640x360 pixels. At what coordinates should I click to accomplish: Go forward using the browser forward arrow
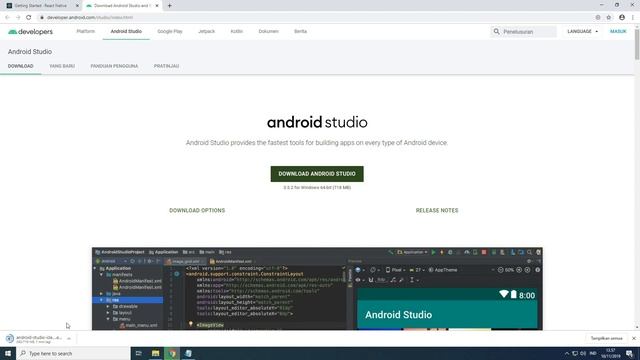(x=18, y=18)
